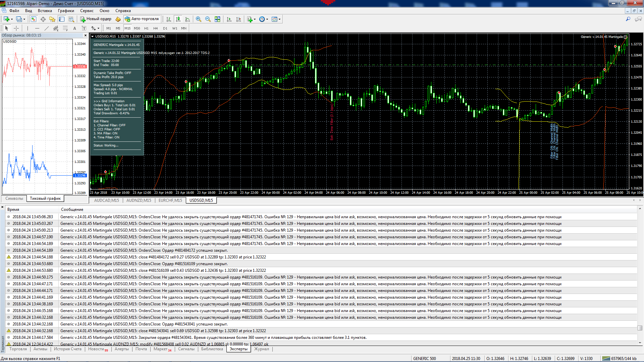Click the Tile Windows icon
The width and height of the screenshot is (644, 362).
pos(217,19)
